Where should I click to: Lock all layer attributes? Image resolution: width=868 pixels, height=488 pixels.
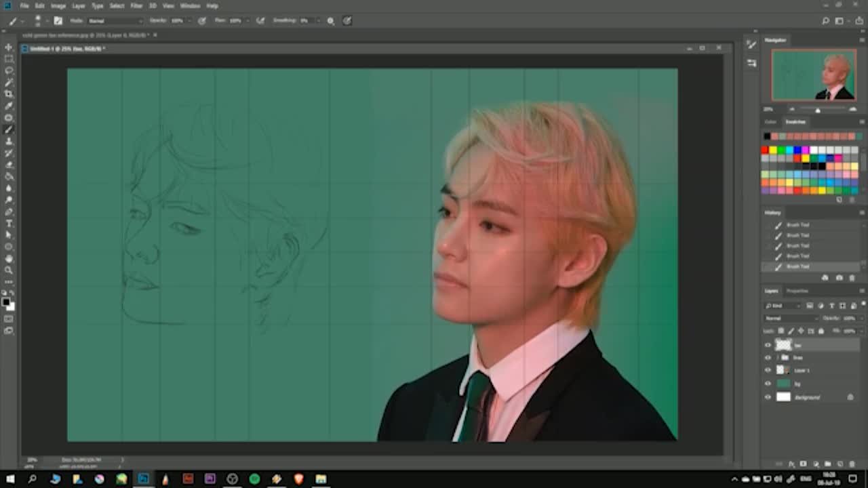coord(821,331)
